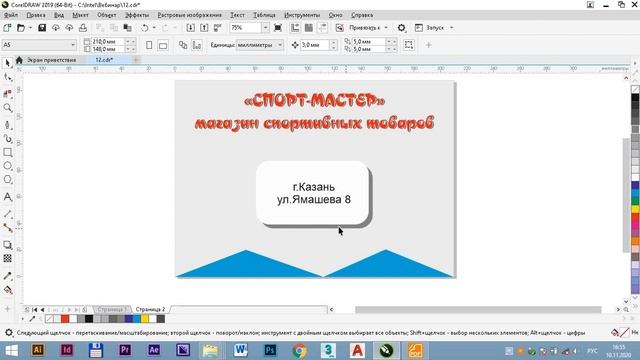Select the Crop tool
The width and height of the screenshot is (640, 360).
coord(7,93)
